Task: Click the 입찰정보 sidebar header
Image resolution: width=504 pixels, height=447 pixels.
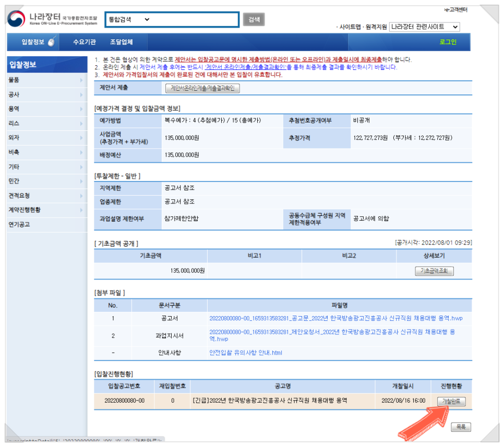Action: 47,65
